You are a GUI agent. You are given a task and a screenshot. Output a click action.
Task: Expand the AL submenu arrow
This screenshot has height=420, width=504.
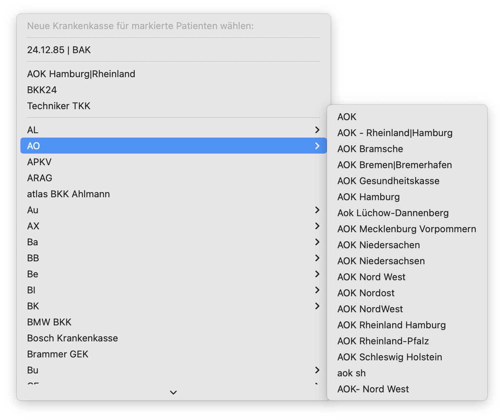(317, 130)
